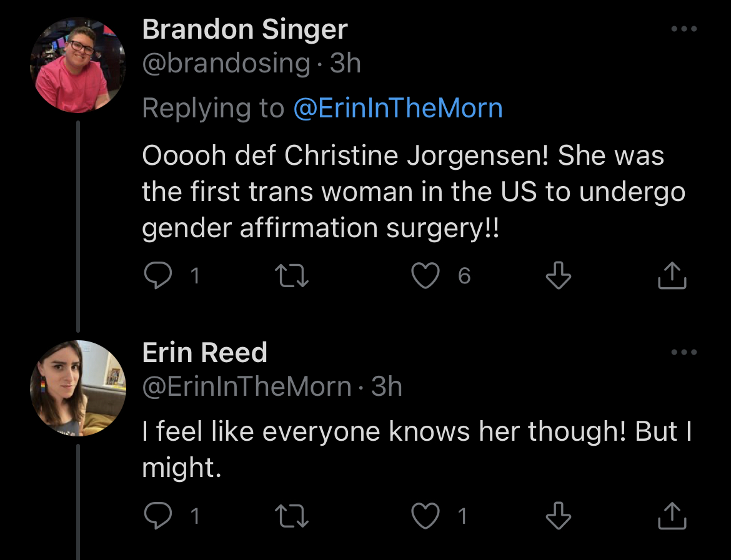
Task: Open more options on Erin Reed's tweet
Action: (684, 353)
